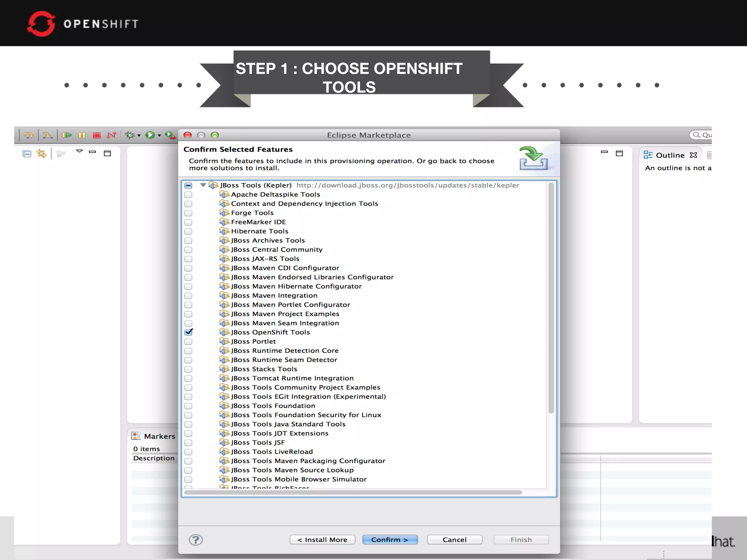Uncheck the JBoss OpenShift Tools checkbox

[189, 332]
